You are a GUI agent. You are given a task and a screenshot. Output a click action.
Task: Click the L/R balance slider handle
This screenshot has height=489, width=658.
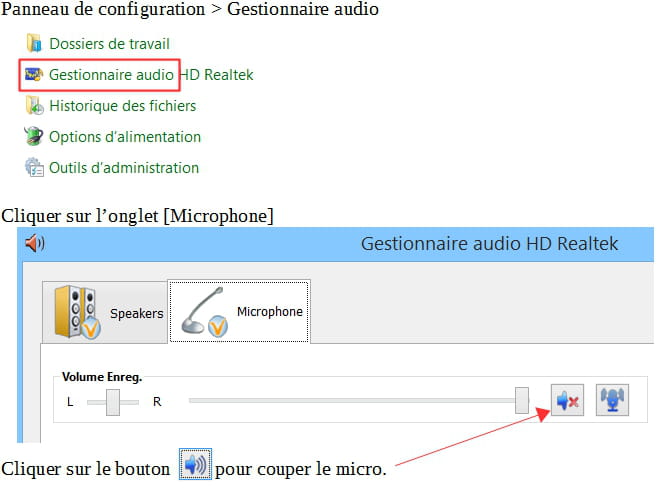pyautogui.click(x=113, y=402)
